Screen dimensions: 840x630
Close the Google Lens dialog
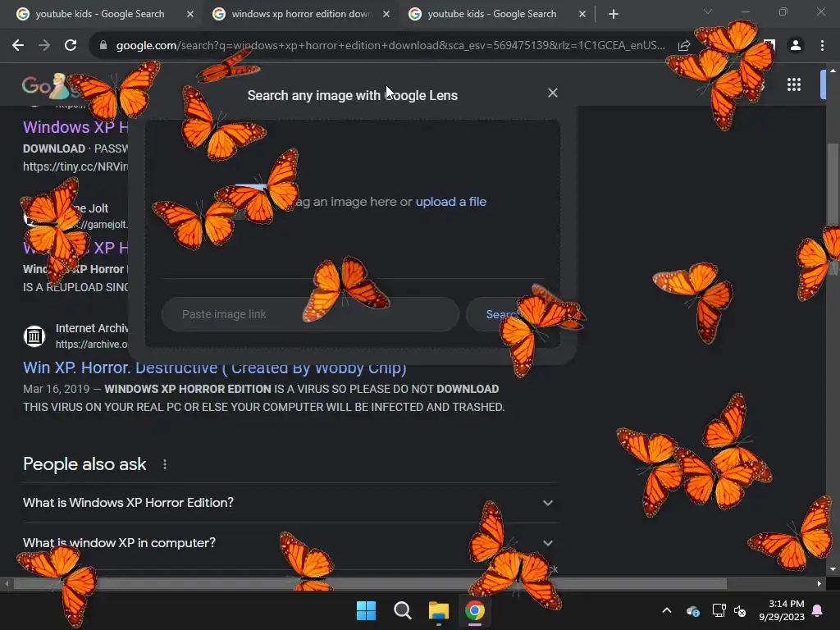(553, 93)
